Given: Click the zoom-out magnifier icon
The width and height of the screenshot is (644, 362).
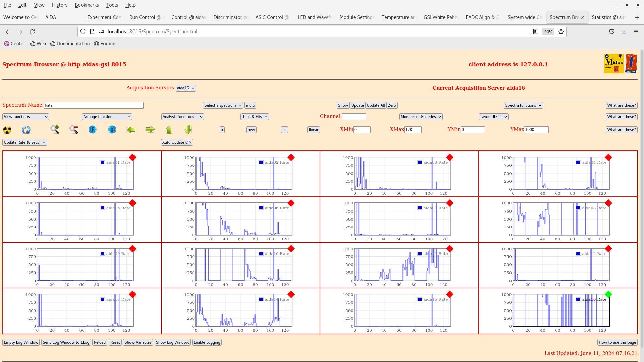Looking at the screenshot, I should [74, 129].
